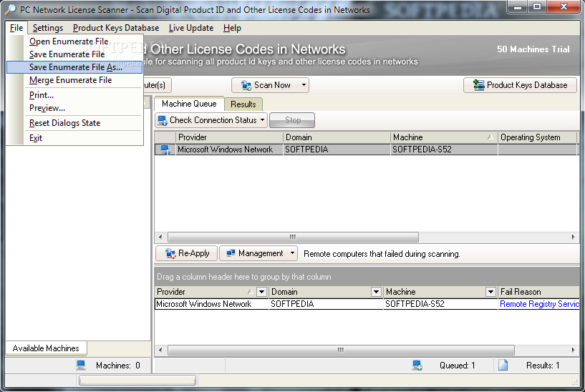Open the Machine column filter dropdown
585x392 pixels.
point(490,292)
